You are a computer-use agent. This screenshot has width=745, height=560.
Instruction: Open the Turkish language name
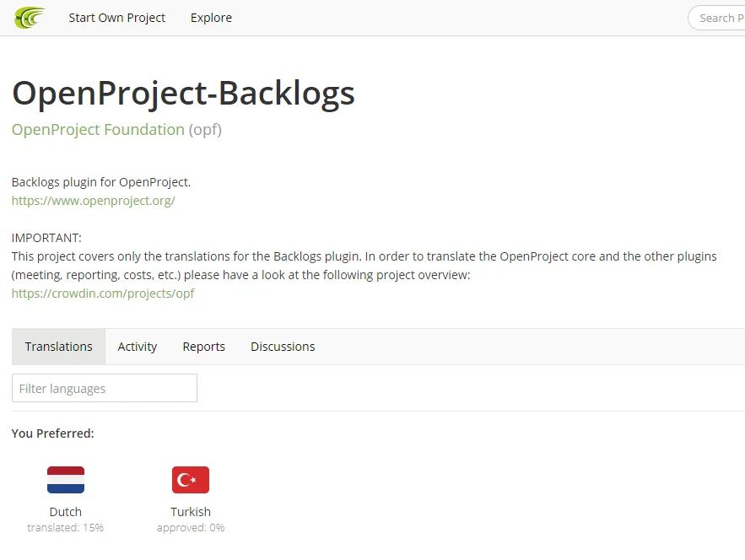[191, 512]
